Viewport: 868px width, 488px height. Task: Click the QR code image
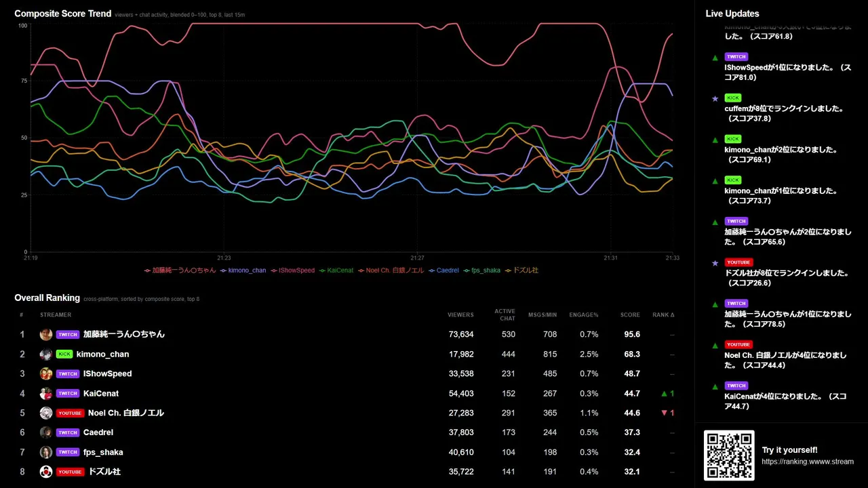click(x=729, y=455)
